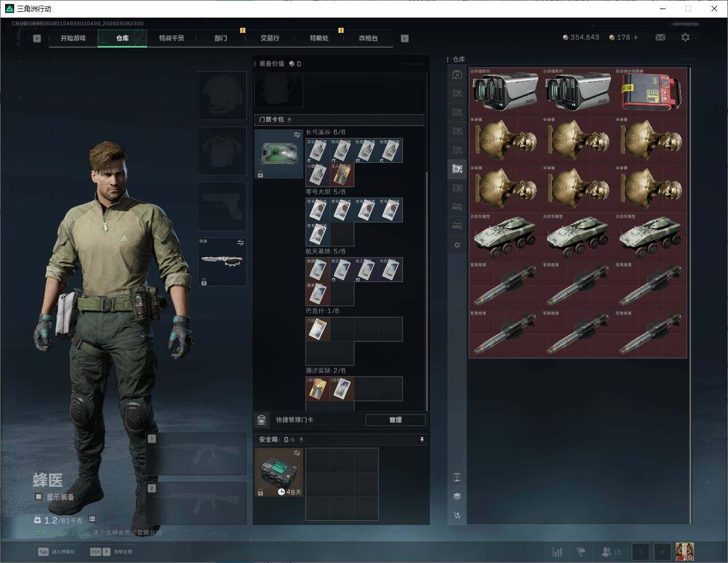
Task: Select the empty helmet equipment slot
Action: tap(223, 95)
